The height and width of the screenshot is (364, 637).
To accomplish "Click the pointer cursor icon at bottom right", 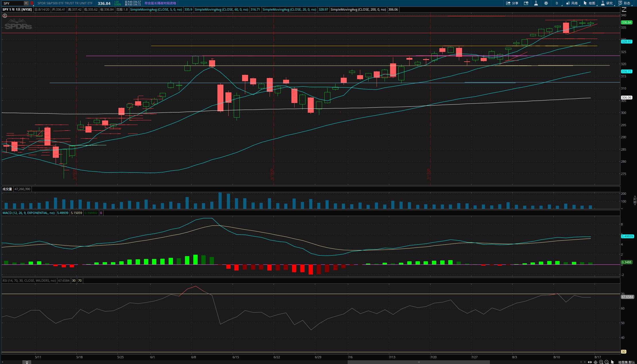I will (613, 362).
